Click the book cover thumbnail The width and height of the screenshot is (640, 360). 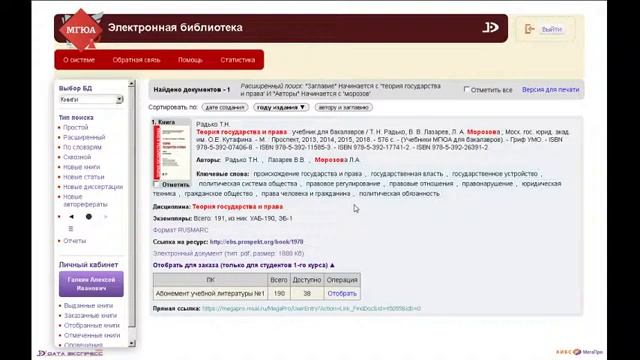click(x=171, y=152)
